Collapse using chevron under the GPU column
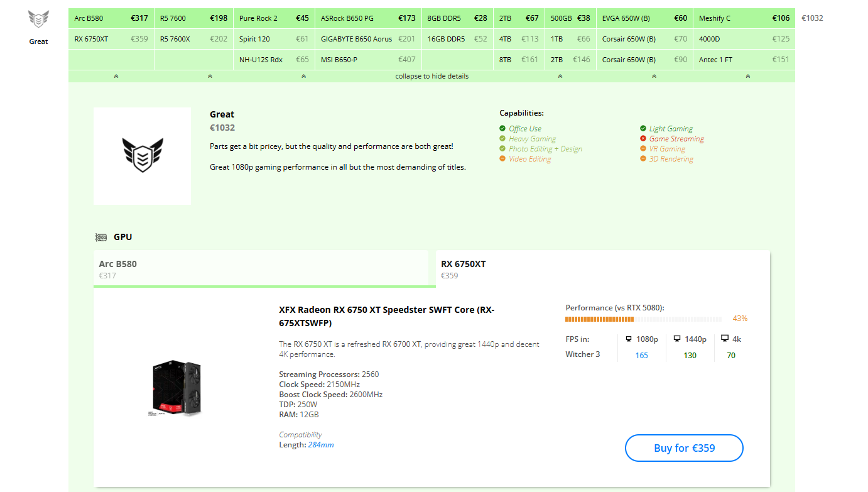868x492 pixels. point(116,76)
